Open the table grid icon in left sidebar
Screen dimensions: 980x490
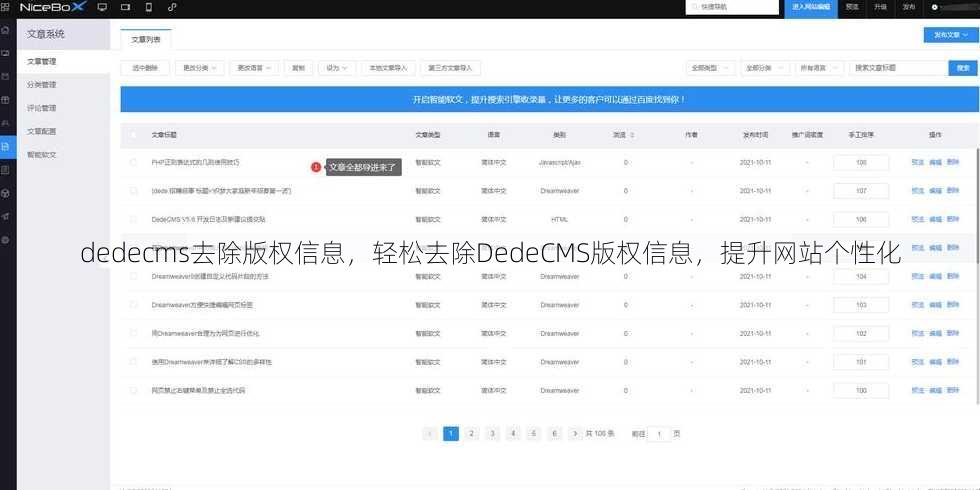click(x=6, y=100)
